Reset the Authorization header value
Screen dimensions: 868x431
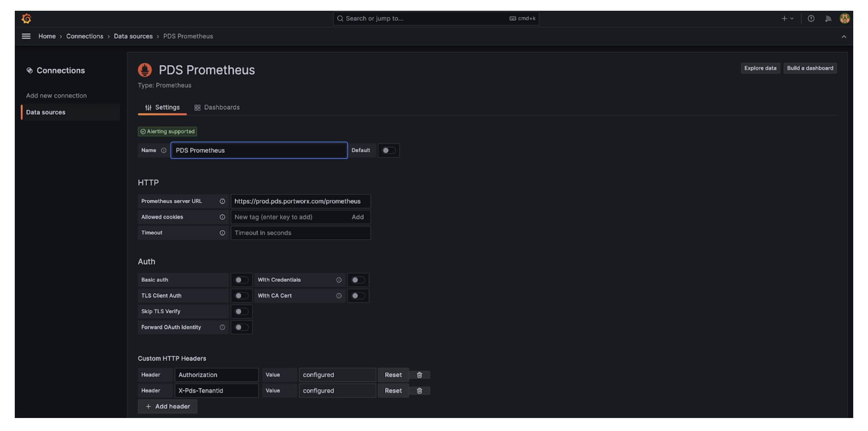393,375
